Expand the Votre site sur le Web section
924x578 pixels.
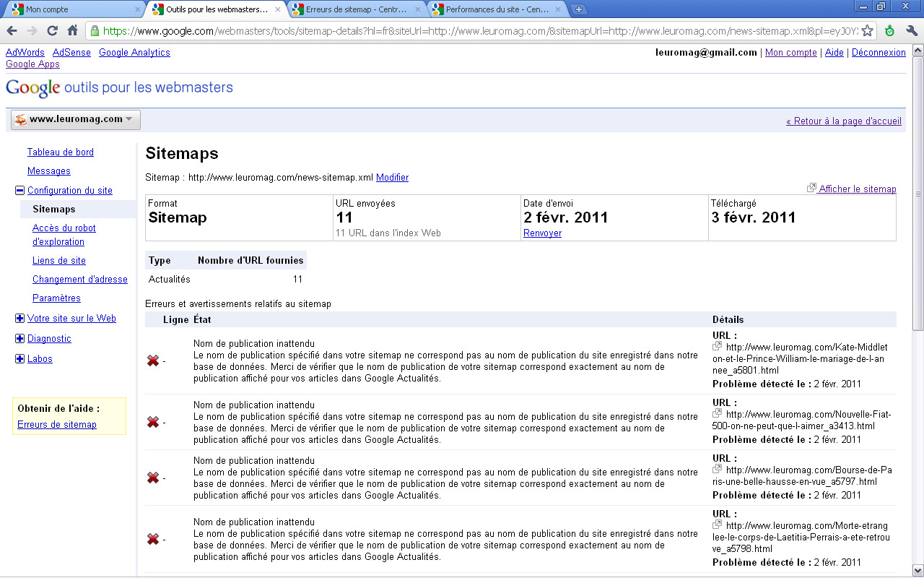pyautogui.click(x=19, y=319)
